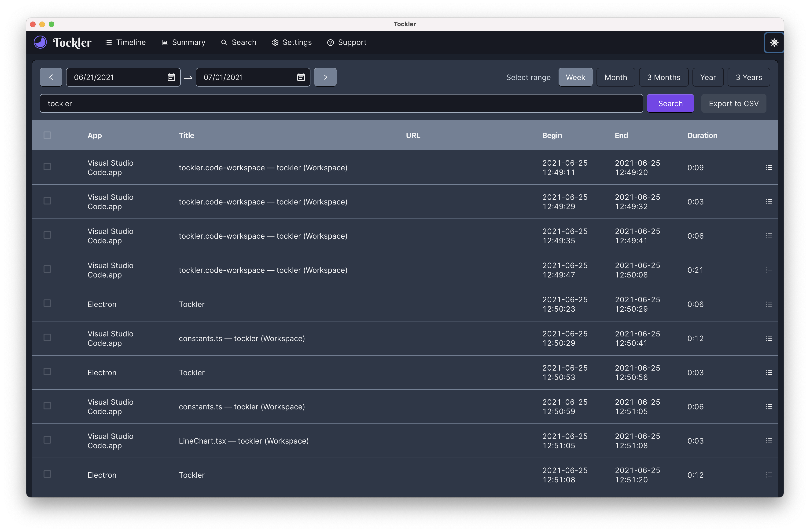Tick checkbox for first Electron Tockler row
Image resolution: width=810 pixels, height=532 pixels.
47,303
